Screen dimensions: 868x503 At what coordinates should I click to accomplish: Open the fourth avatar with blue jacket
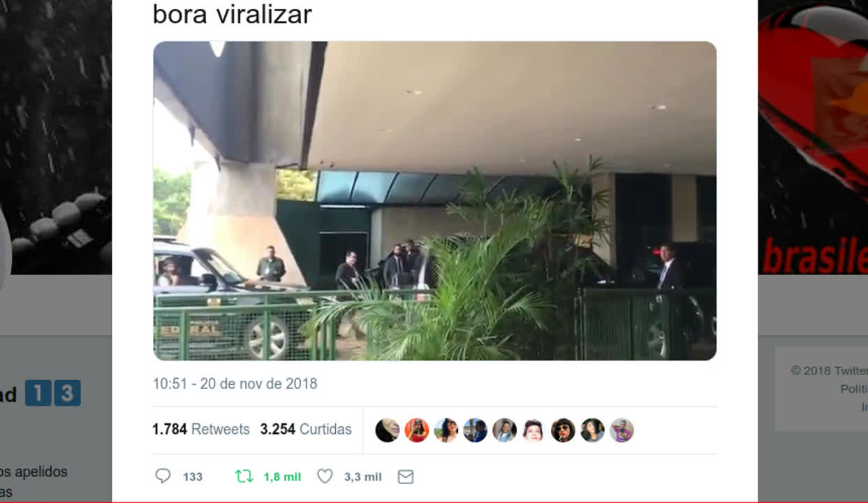point(475,430)
